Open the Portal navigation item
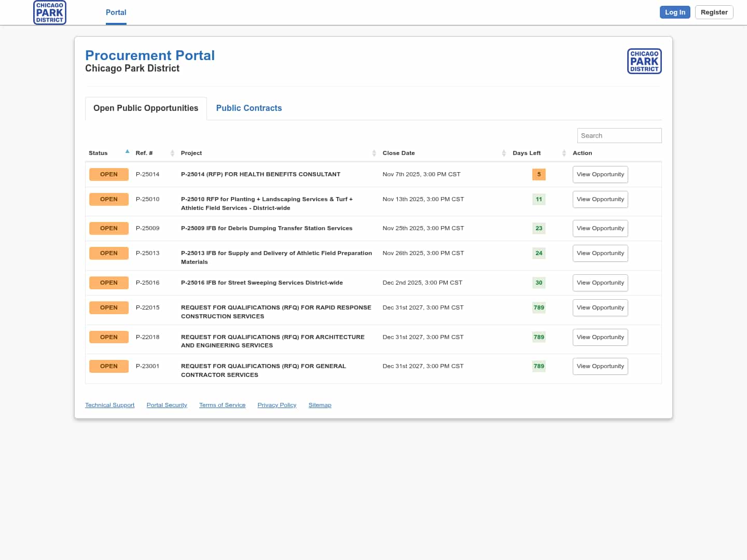 point(116,12)
